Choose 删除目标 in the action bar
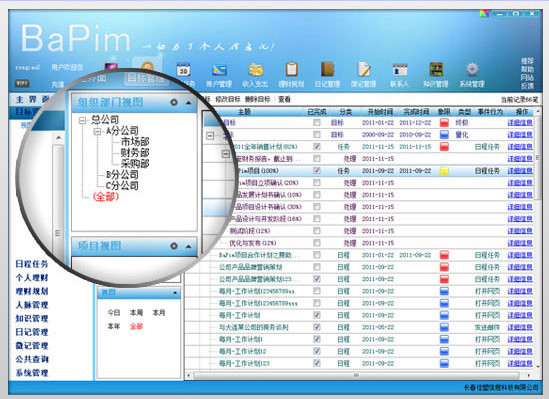549x399 pixels. click(x=257, y=99)
